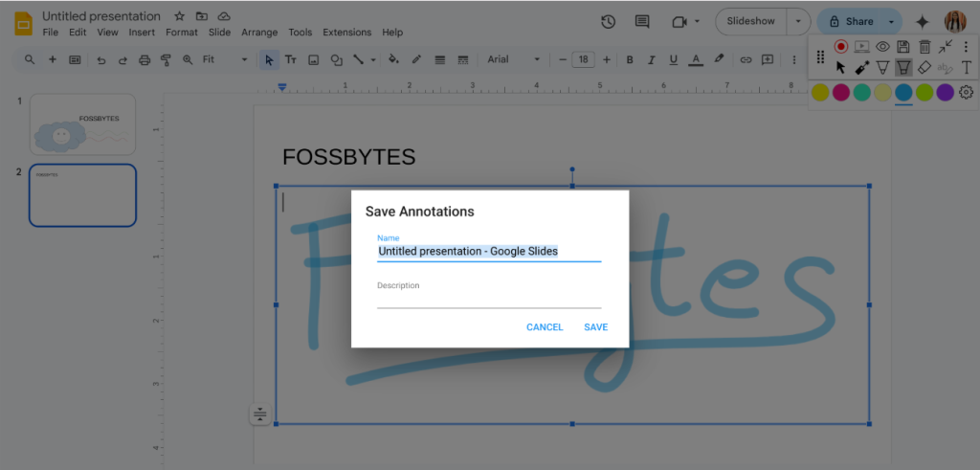The image size is (980, 470).
Task: Select the laser pointer tool
Action: (x=861, y=68)
